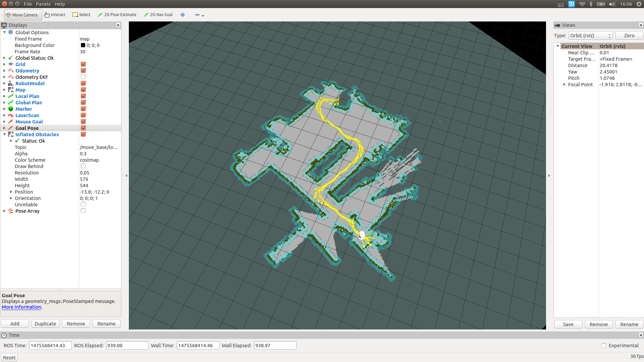Click the Background Color black swatch
The image size is (644, 362).
point(83,45)
